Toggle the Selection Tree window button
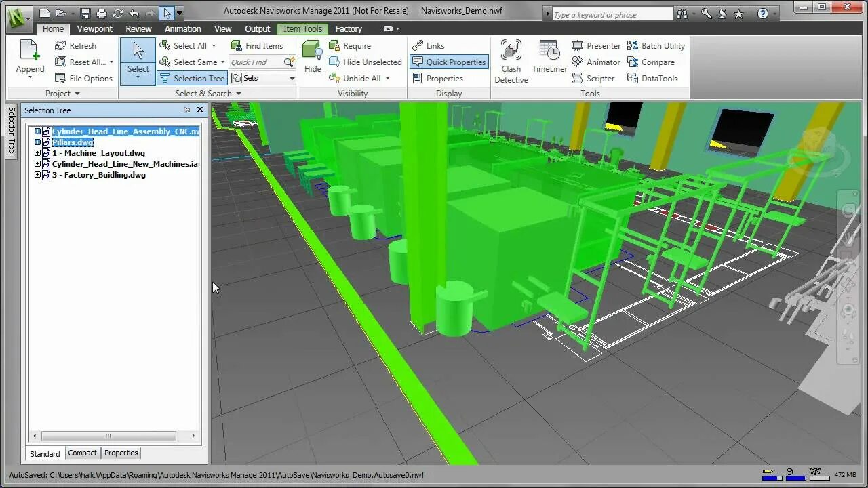The image size is (868, 488). coord(191,78)
